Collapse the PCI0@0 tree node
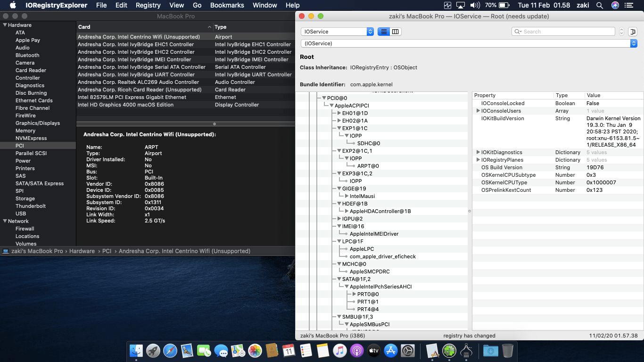 (x=324, y=98)
